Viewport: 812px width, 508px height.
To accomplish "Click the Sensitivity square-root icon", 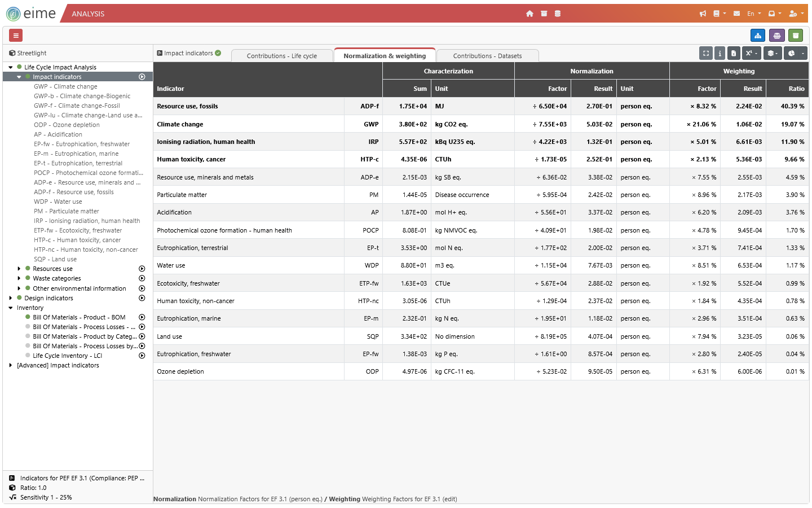I will coord(12,497).
